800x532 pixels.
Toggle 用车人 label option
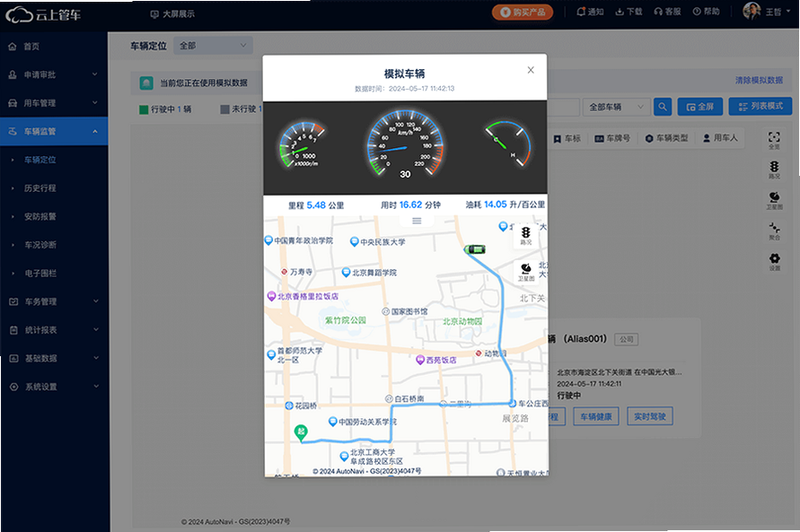point(720,138)
